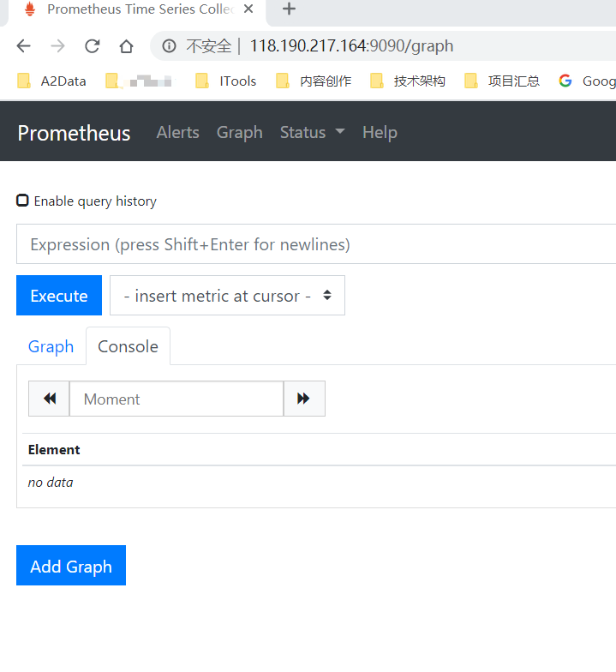Open the insert metric at cursor dropdown
This screenshot has height=672, width=616.
(x=227, y=296)
